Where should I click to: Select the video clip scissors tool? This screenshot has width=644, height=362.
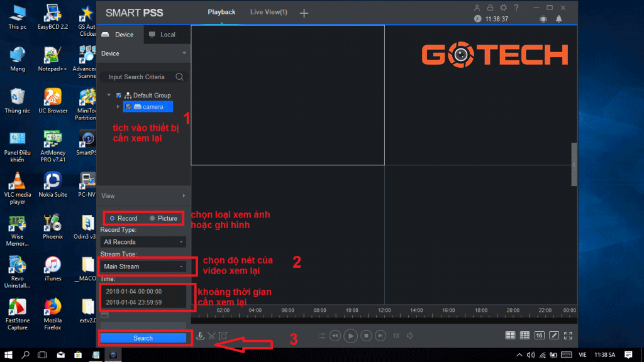[x=211, y=335]
